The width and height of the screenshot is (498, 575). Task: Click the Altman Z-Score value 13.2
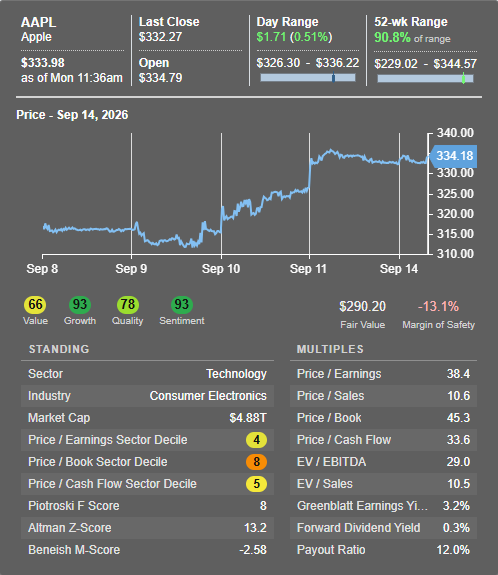click(255, 528)
